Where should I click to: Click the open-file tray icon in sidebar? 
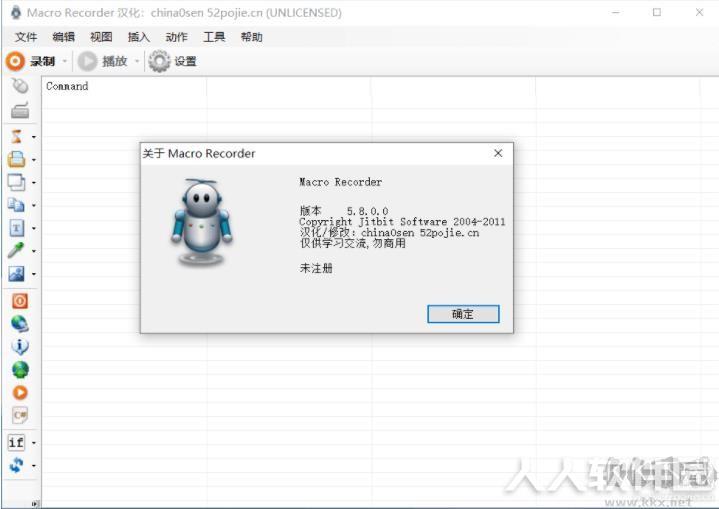pyautogui.click(x=17, y=160)
